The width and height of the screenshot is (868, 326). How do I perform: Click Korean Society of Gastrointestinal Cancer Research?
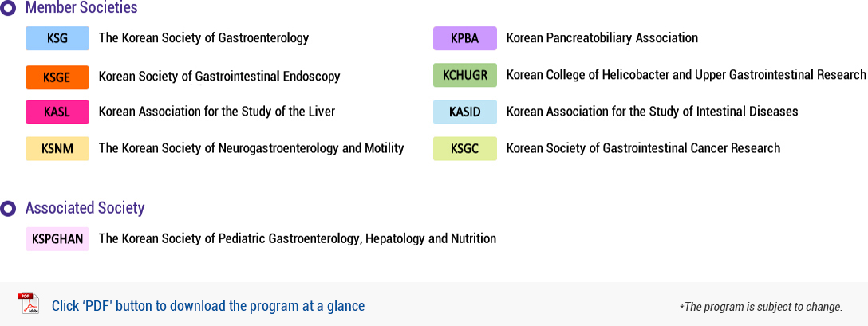643,147
